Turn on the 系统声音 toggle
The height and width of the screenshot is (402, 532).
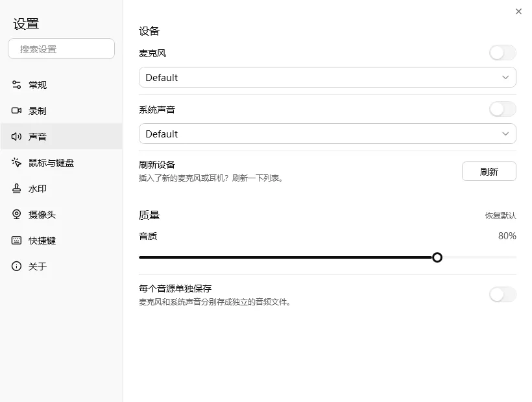click(x=503, y=110)
